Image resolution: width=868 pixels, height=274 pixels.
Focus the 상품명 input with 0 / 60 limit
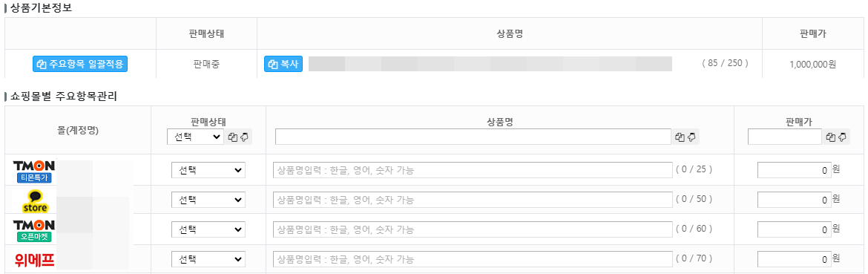click(473, 229)
